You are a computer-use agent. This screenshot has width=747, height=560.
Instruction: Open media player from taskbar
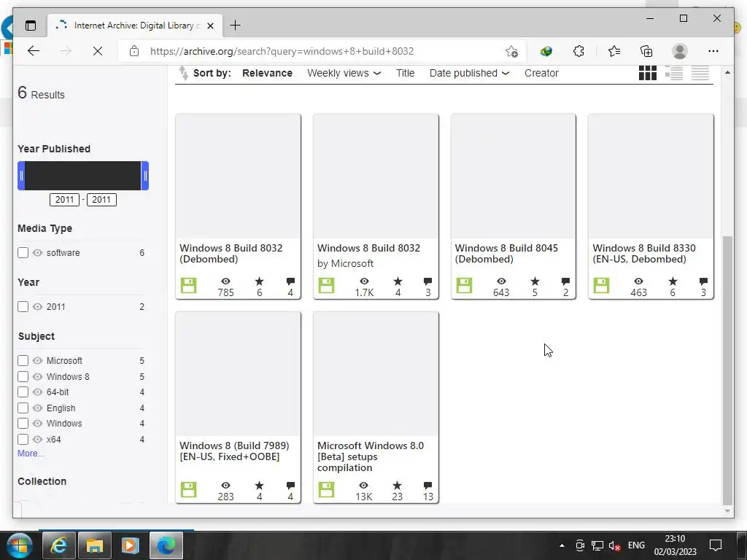[x=130, y=545]
